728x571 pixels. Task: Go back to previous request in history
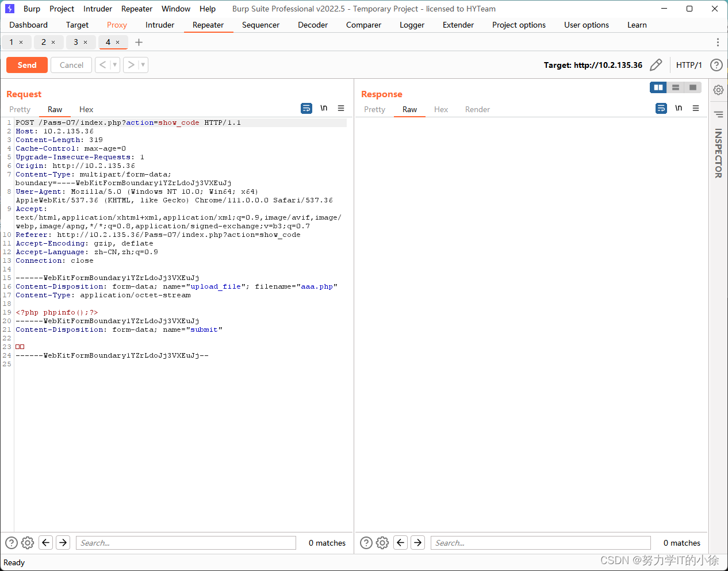click(x=102, y=65)
